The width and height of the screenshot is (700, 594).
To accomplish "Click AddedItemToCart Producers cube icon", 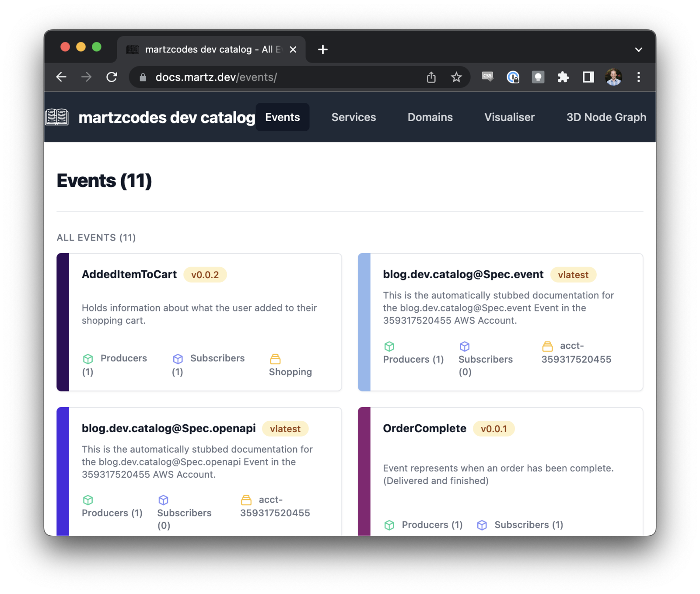I will [x=88, y=359].
